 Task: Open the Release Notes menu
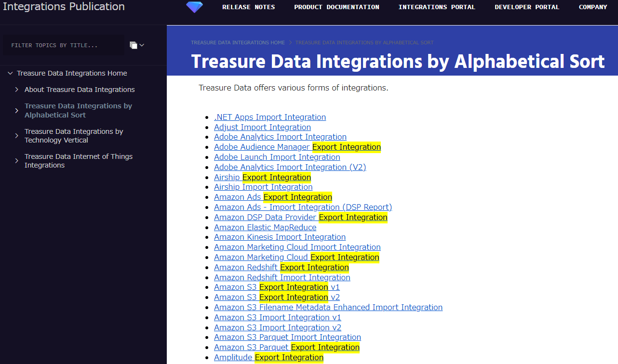[x=248, y=7]
